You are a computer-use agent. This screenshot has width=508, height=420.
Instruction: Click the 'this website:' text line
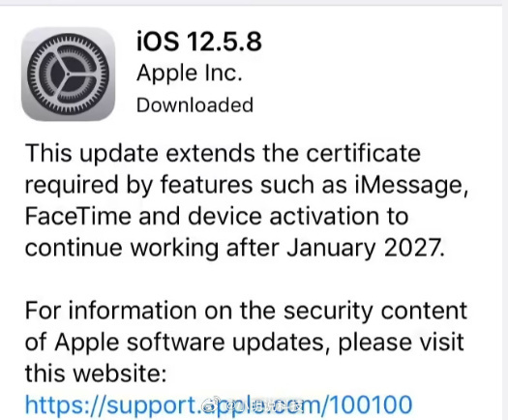[x=96, y=374]
